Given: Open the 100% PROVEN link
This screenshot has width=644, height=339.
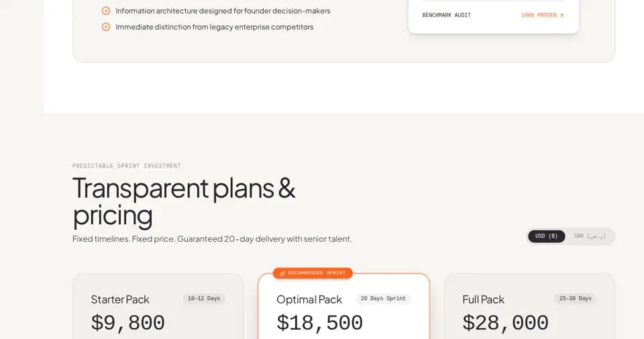Looking at the screenshot, I should pyautogui.click(x=542, y=15).
